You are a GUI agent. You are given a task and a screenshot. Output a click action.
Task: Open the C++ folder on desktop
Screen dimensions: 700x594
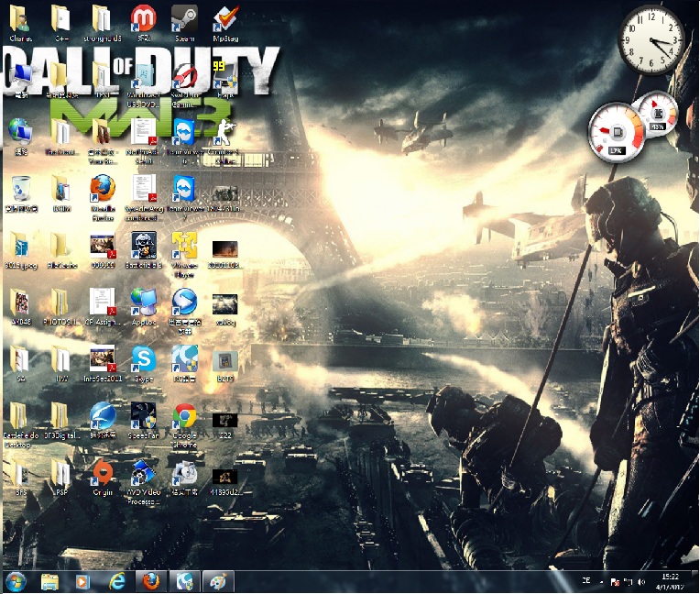click(61, 23)
